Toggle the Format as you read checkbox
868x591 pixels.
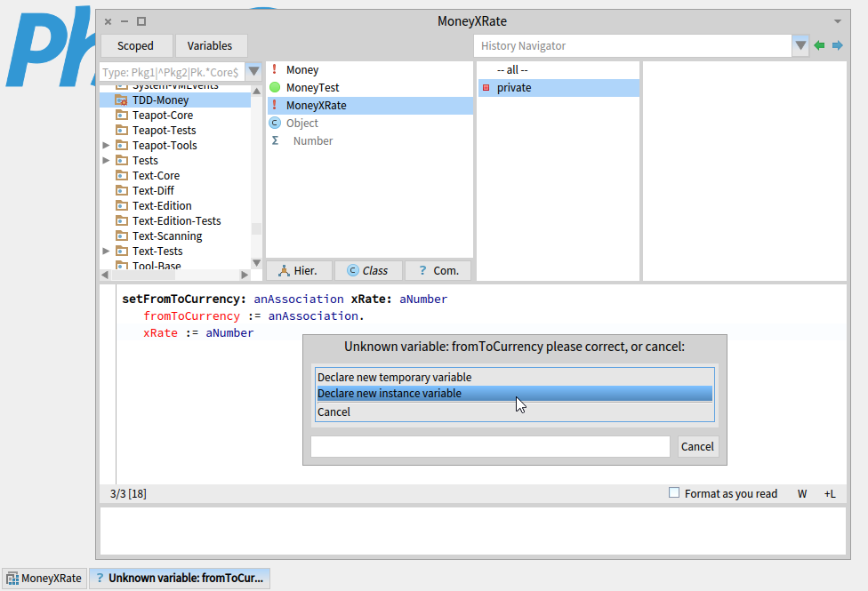(x=674, y=492)
